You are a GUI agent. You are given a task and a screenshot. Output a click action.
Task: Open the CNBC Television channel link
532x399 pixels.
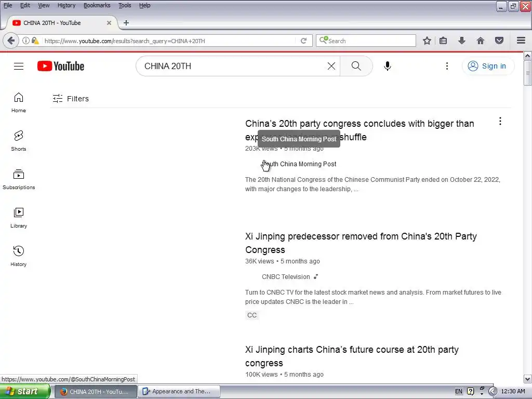coord(286,276)
